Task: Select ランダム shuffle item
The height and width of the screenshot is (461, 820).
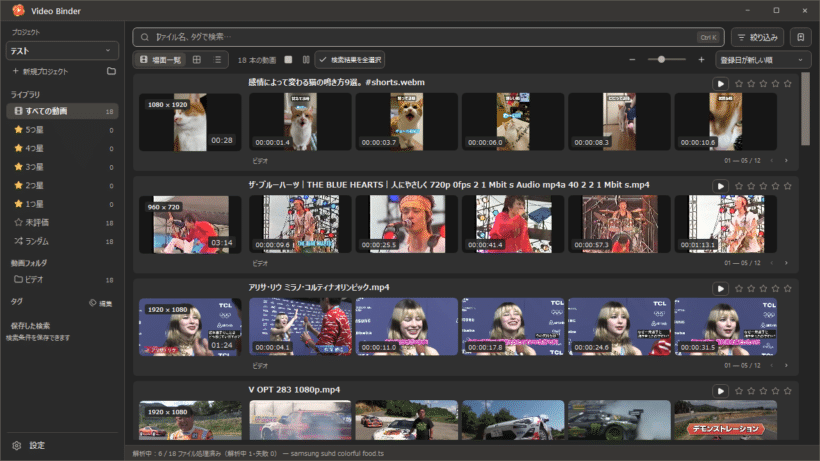Action: click(62, 241)
